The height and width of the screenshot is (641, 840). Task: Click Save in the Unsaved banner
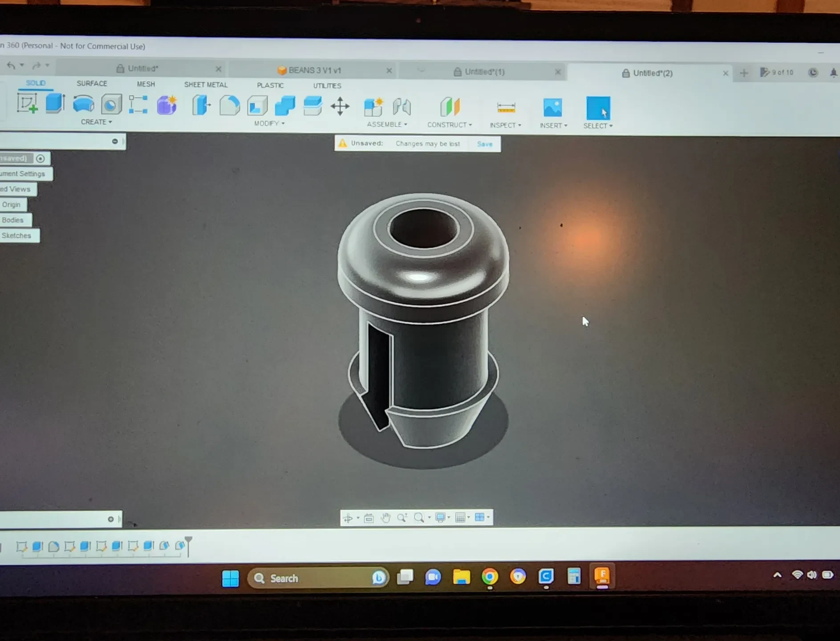pos(485,144)
